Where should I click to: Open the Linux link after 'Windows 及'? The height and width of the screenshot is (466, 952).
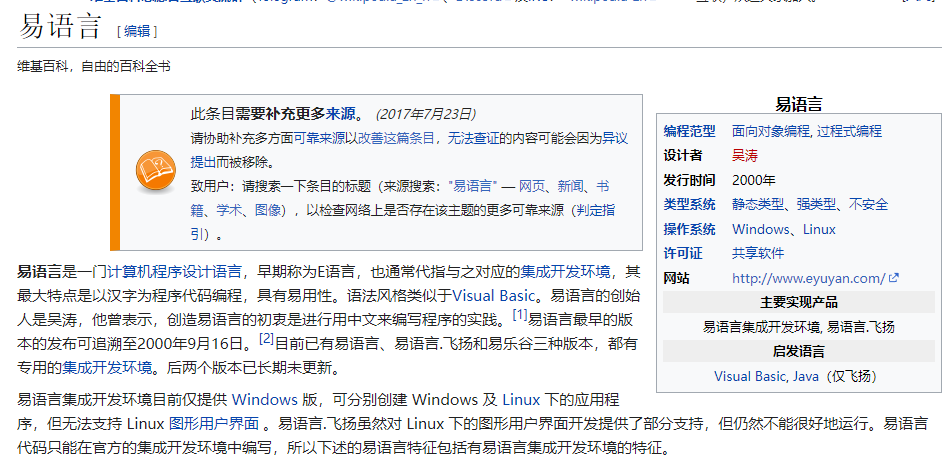(521, 400)
